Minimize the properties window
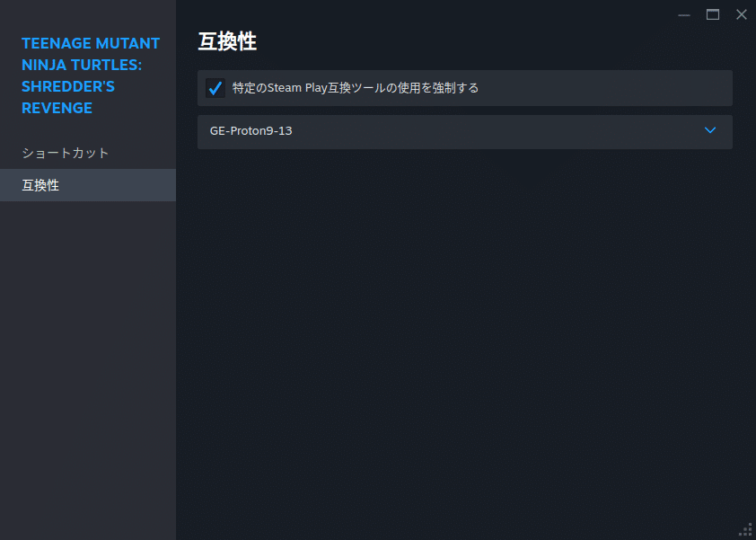The image size is (756, 540). point(683,15)
